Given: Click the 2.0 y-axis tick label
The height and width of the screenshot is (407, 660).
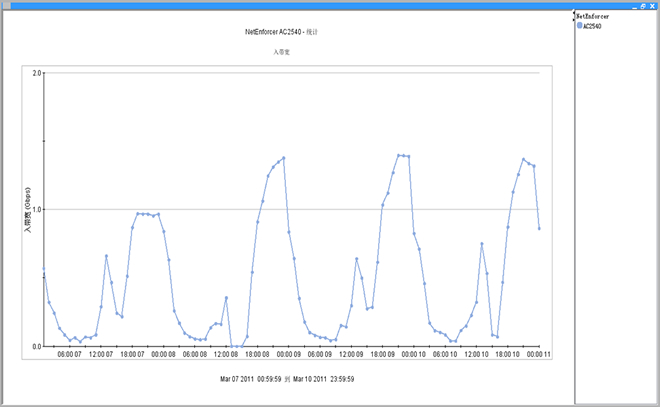Looking at the screenshot, I should pyautogui.click(x=37, y=73).
